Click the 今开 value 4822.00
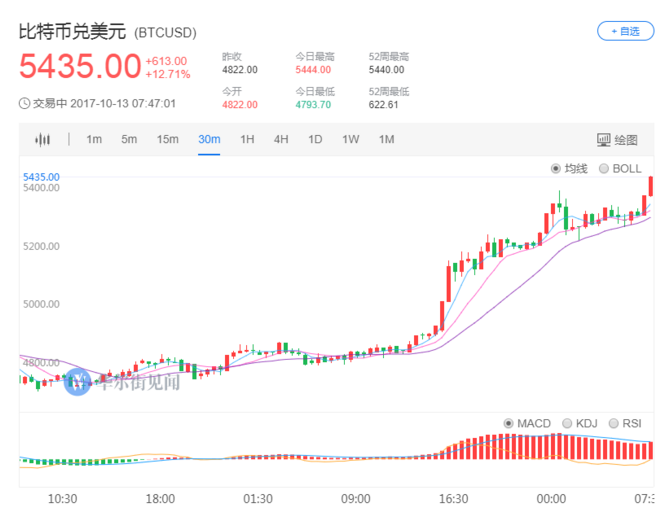 [240, 104]
